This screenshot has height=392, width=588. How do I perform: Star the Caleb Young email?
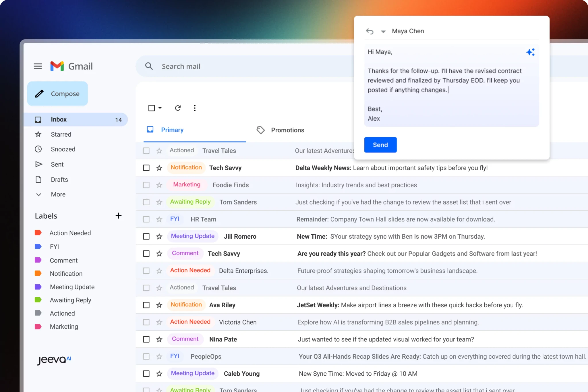click(159, 374)
